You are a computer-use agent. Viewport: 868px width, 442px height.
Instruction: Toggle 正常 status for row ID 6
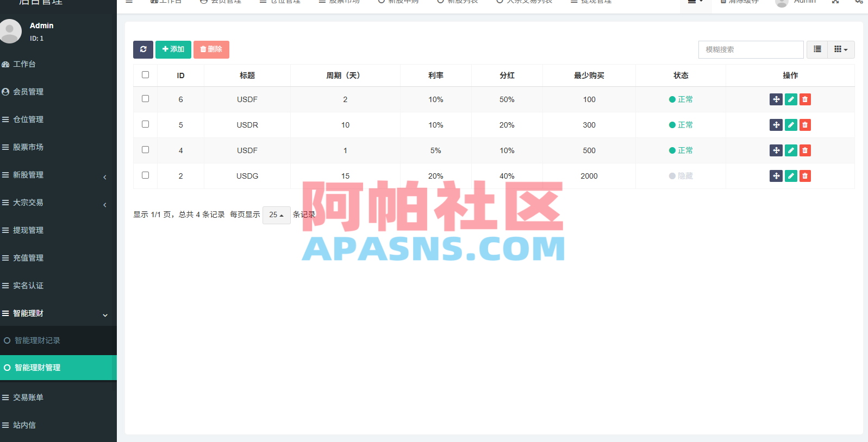click(x=681, y=99)
